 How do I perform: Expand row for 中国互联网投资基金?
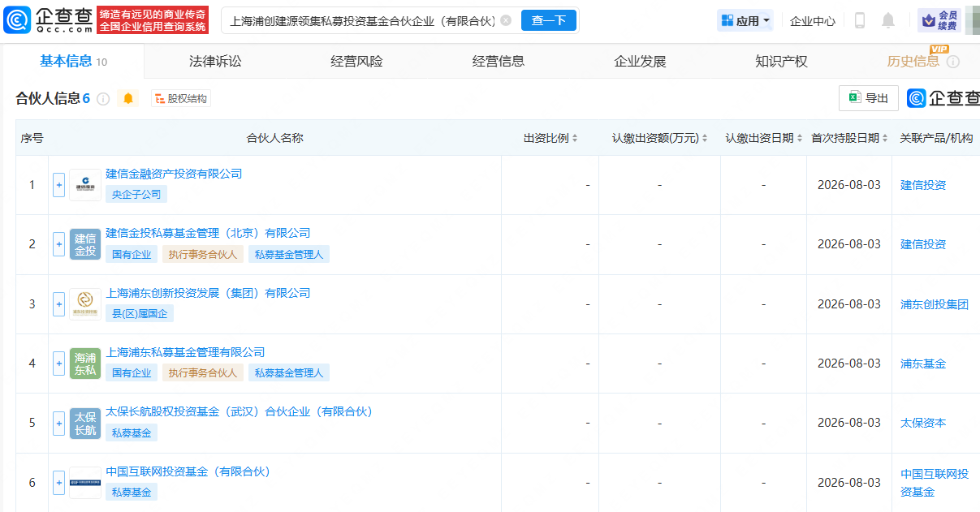pos(58,483)
